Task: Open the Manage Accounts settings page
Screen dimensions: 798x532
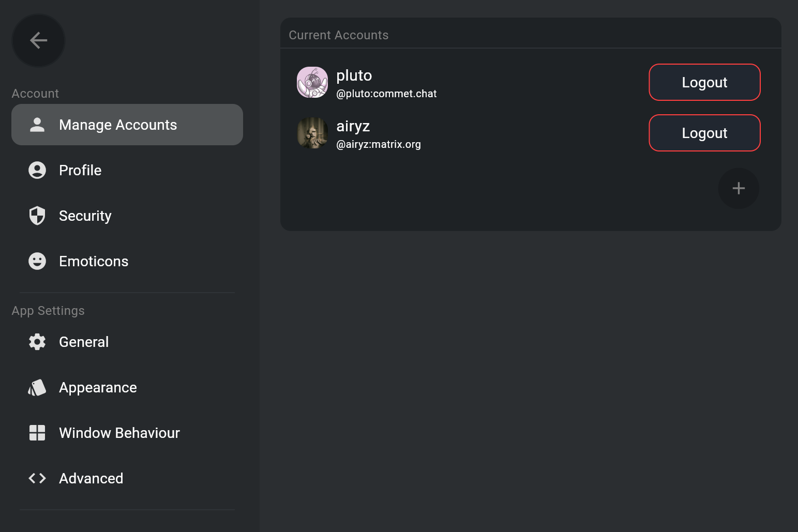Action: tap(118, 125)
